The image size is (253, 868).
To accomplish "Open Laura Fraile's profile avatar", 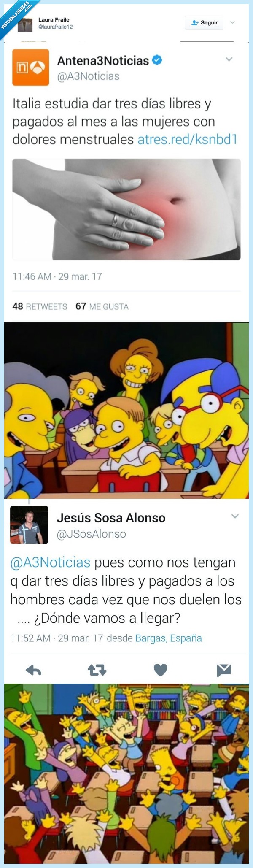I will (25, 25).
